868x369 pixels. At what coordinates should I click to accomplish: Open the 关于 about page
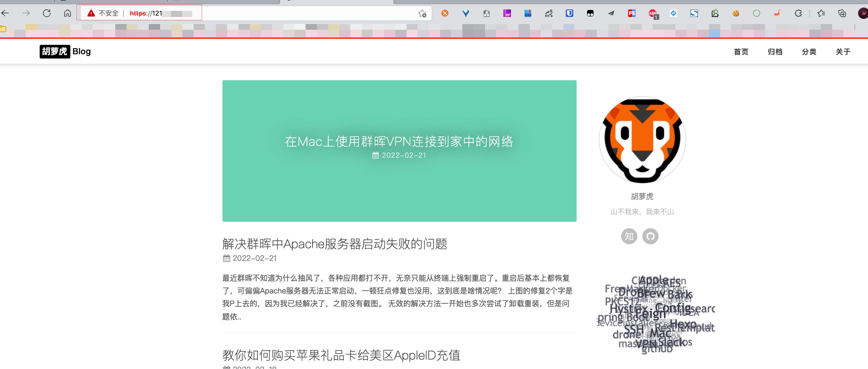coord(843,52)
